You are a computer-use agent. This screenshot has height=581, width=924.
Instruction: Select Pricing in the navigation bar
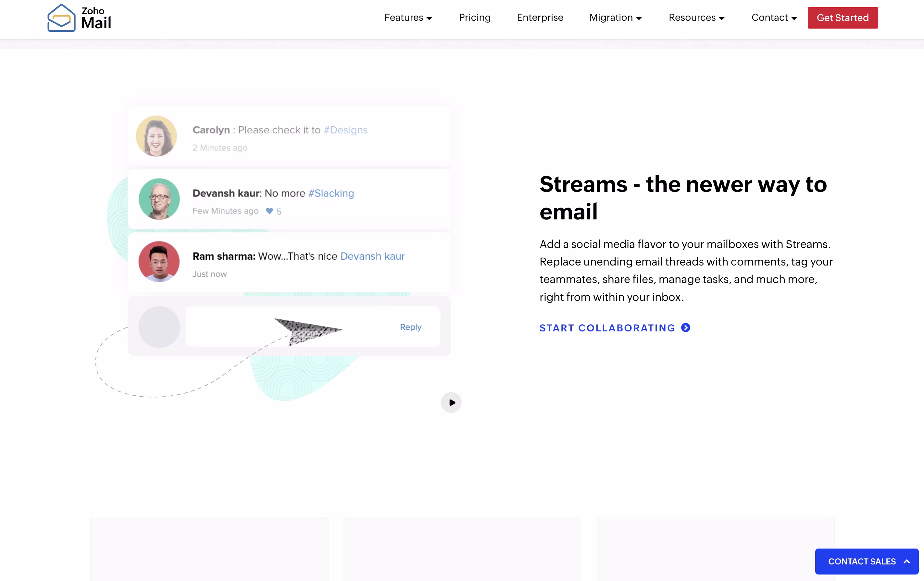tap(475, 18)
